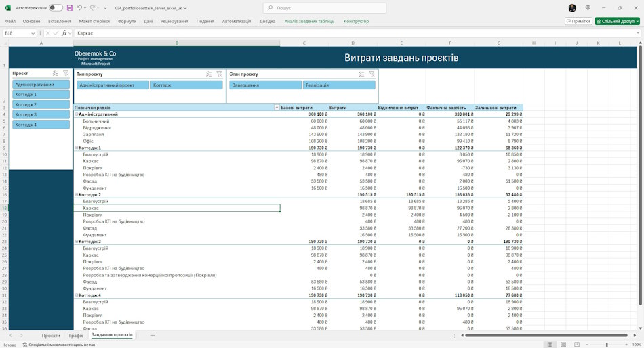
Task: Switch to Page Break Preview icon
Action: [577, 345]
